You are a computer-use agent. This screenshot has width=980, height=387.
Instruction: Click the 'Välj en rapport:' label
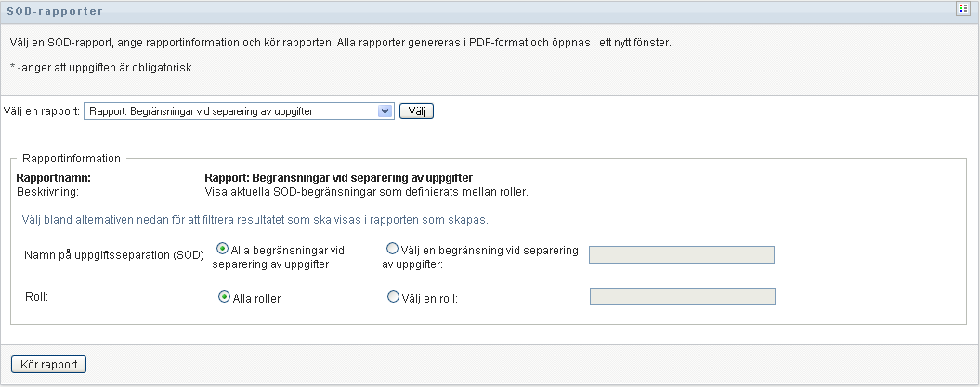[x=43, y=111]
